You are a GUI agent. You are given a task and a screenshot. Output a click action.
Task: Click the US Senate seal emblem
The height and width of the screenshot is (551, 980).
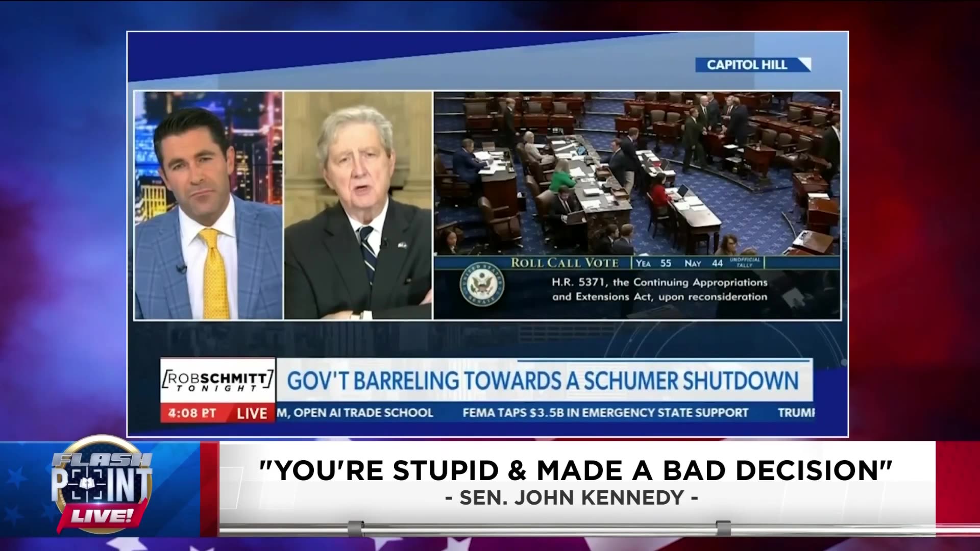(x=482, y=285)
